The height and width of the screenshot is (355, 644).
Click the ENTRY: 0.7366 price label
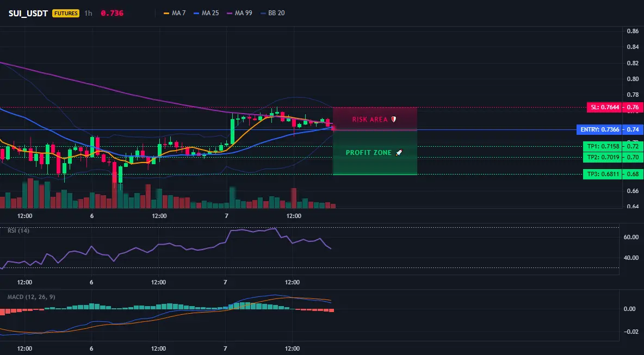599,130
